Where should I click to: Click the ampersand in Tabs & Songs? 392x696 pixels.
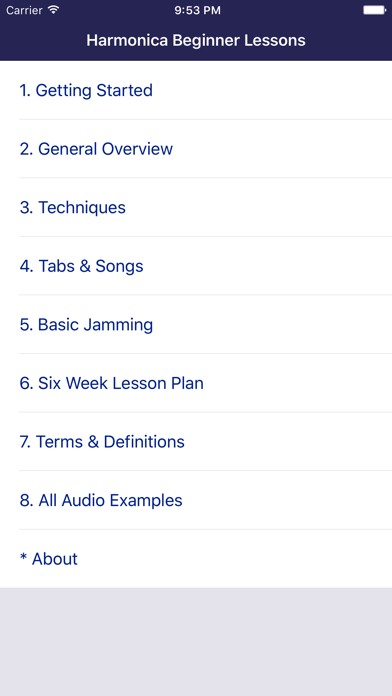(82, 266)
